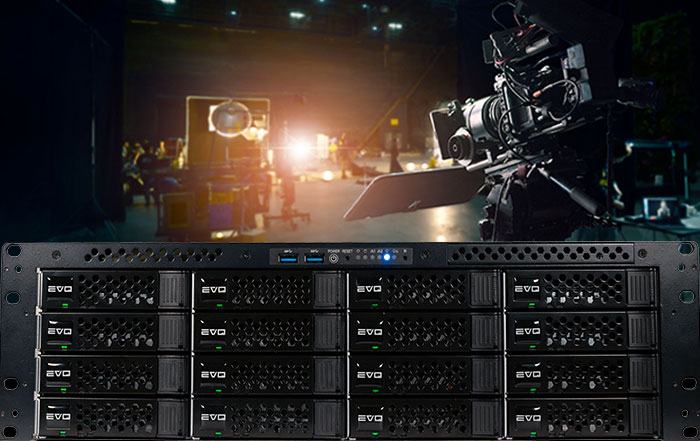
Task: Click the right blue USB 3 port
Action: (x=315, y=258)
